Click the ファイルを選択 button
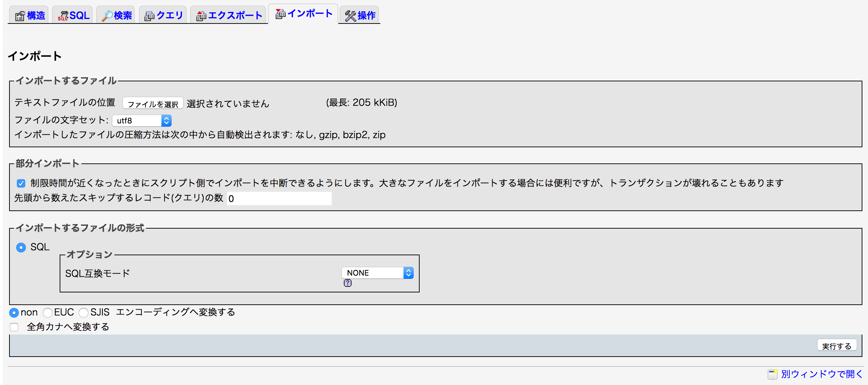Viewport: 868px width, 385px height. [x=153, y=104]
